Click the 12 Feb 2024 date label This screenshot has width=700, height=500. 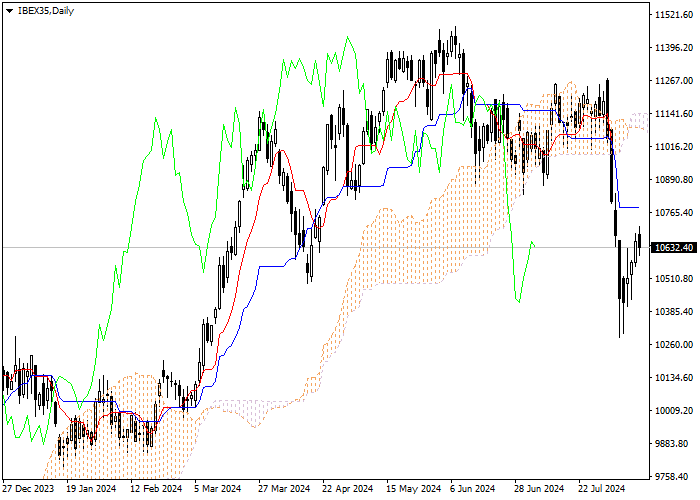[156, 489]
